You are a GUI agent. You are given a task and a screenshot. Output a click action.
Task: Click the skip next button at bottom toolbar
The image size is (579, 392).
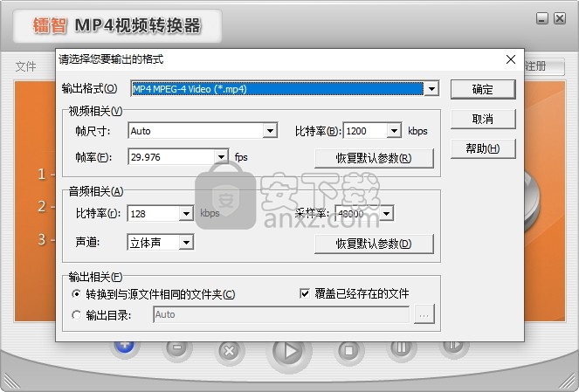pyautogui.click(x=453, y=347)
